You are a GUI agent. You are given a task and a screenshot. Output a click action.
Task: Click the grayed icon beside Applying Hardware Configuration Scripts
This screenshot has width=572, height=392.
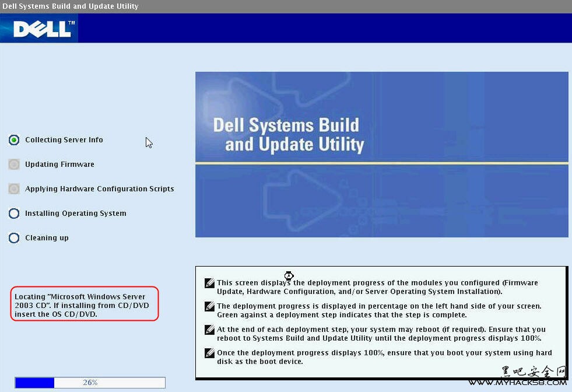(14, 189)
